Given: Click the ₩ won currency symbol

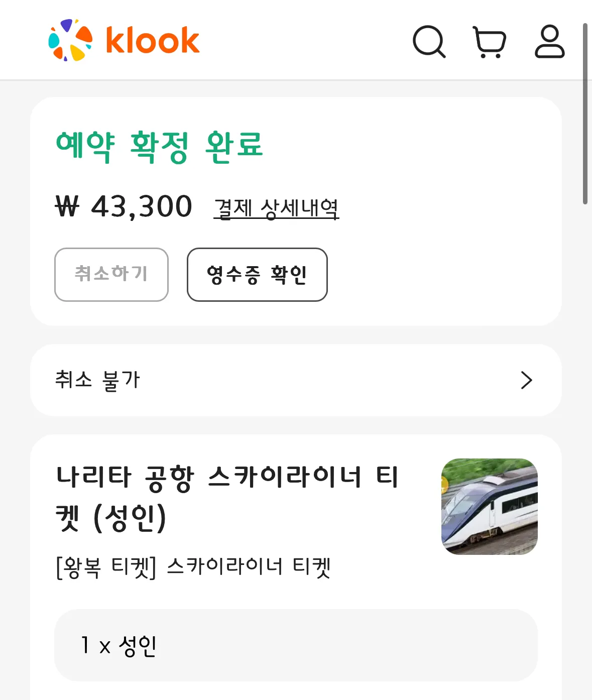Looking at the screenshot, I should (x=67, y=206).
